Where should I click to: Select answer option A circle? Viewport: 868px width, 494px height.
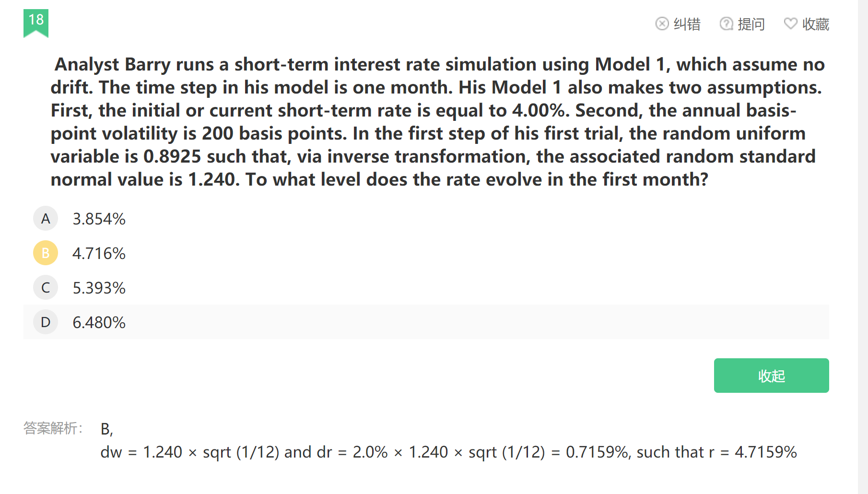point(46,219)
